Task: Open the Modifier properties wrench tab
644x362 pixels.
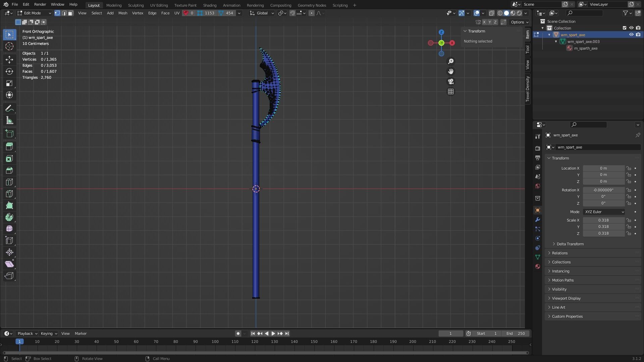Action: 538,220
